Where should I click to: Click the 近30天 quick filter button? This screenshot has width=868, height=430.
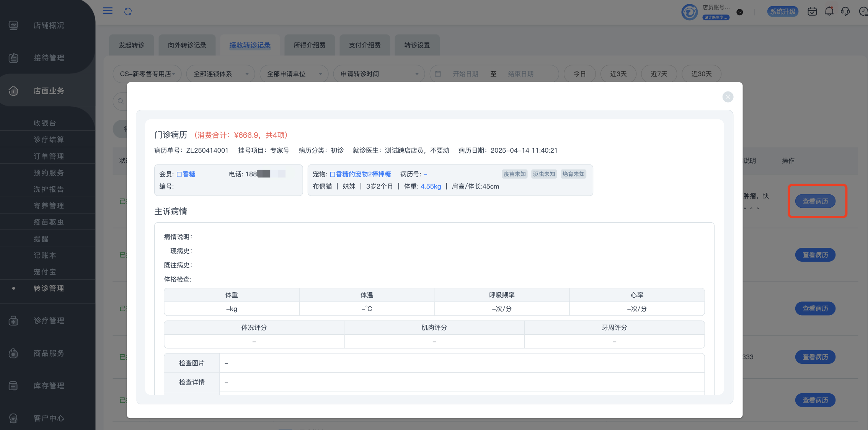701,74
